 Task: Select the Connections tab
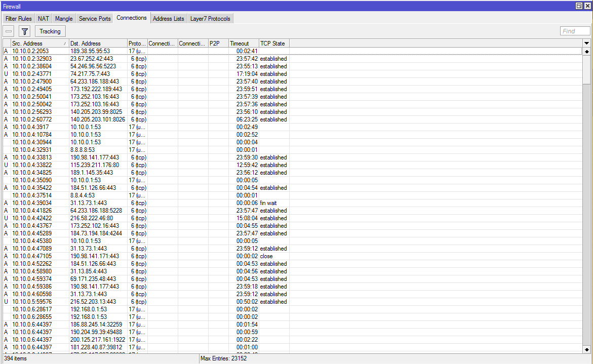131,18
